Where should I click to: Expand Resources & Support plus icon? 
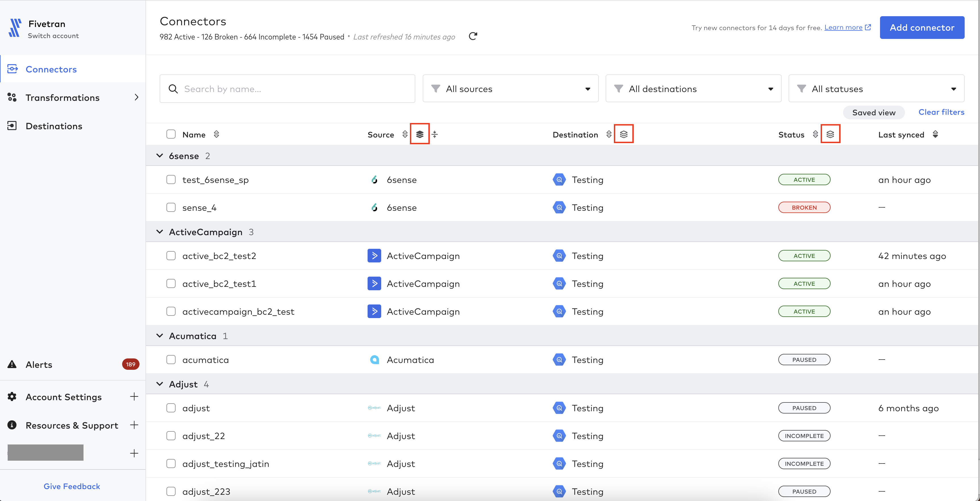click(x=134, y=425)
